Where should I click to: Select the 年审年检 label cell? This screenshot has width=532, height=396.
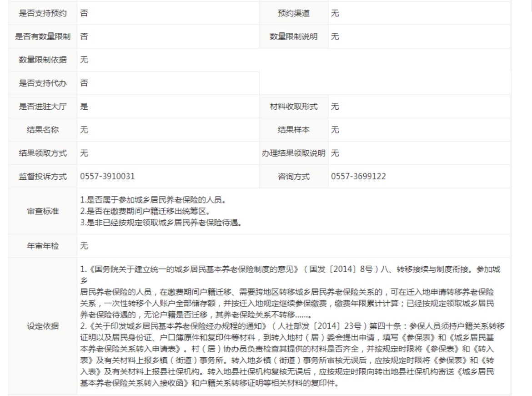(x=42, y=246)
